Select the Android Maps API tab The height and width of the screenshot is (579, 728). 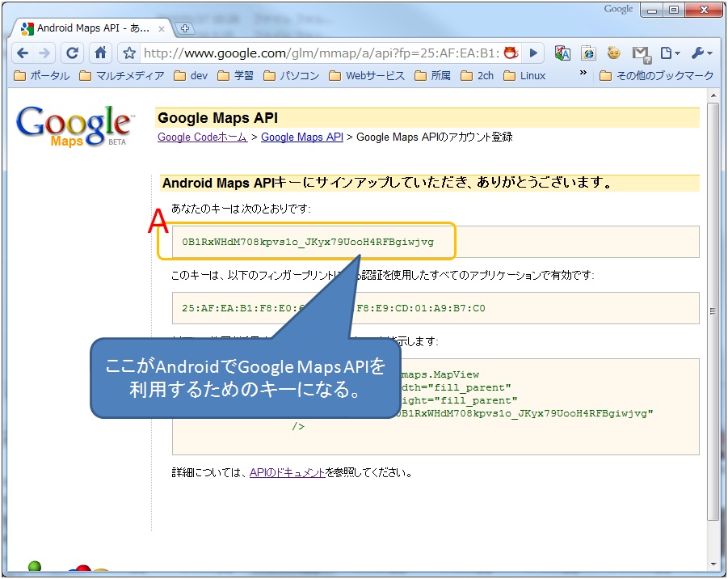click(92, 28)
